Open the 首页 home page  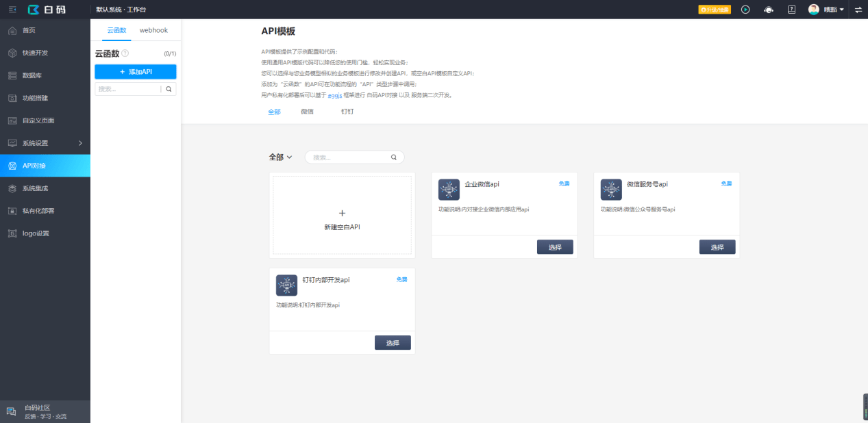[45, 30]
